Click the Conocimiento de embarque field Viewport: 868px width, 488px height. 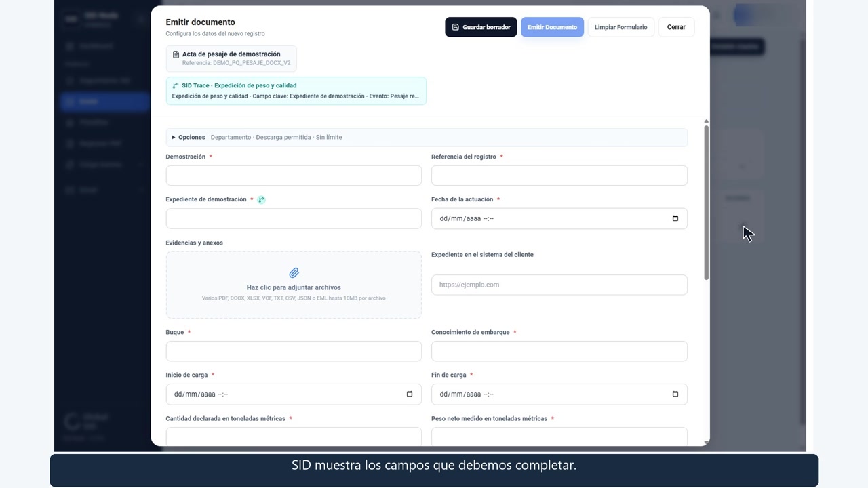coord(559,351)
